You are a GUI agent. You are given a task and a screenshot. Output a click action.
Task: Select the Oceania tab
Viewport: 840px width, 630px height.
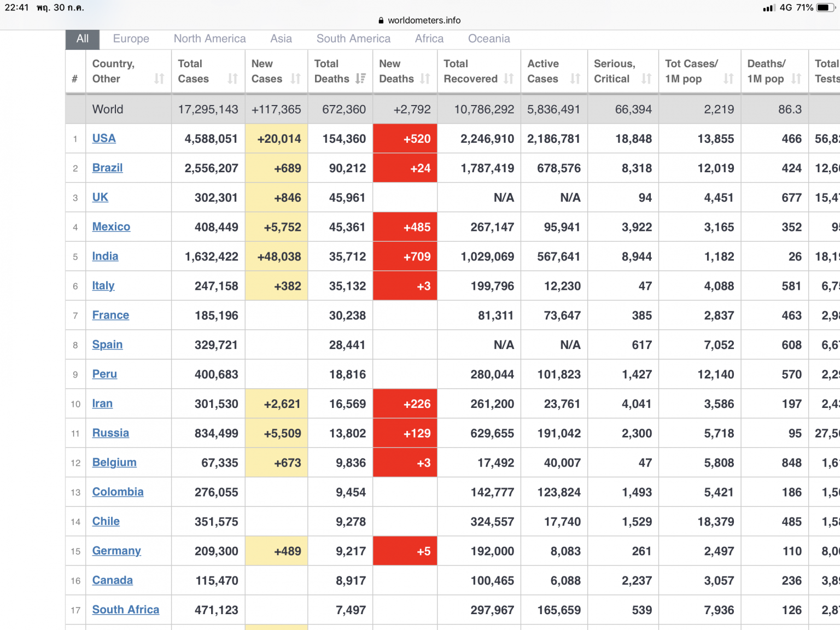coord(489,39)
